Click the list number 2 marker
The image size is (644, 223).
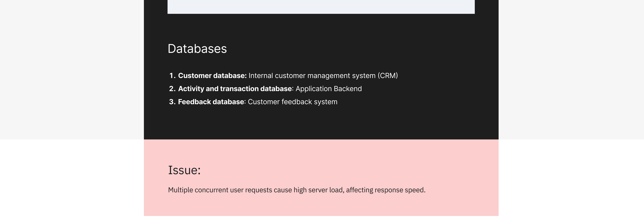coord(173,89)
